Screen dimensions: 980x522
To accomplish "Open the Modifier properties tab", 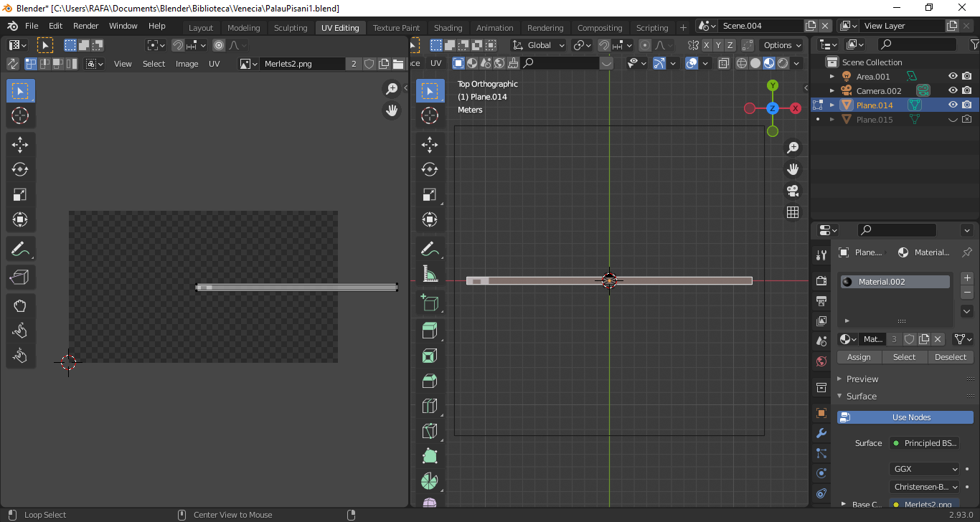I will (821, 433).
